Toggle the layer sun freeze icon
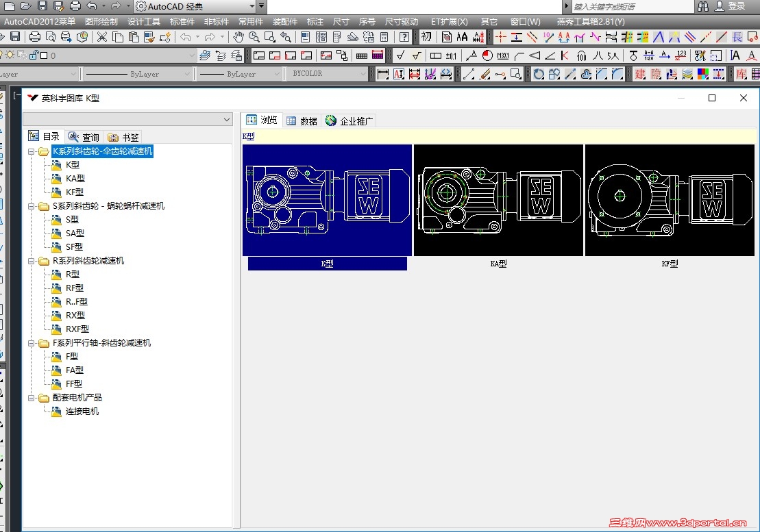 click(10, 55)
